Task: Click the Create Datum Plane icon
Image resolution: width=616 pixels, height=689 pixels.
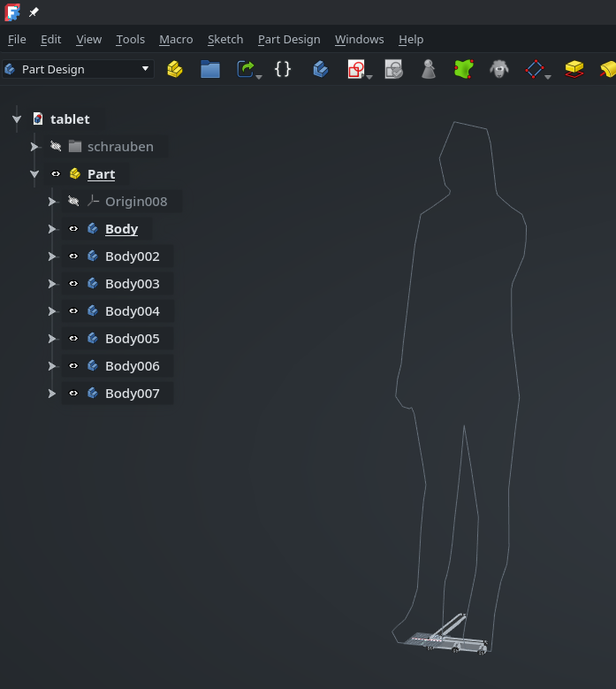Action: [535, 69]
